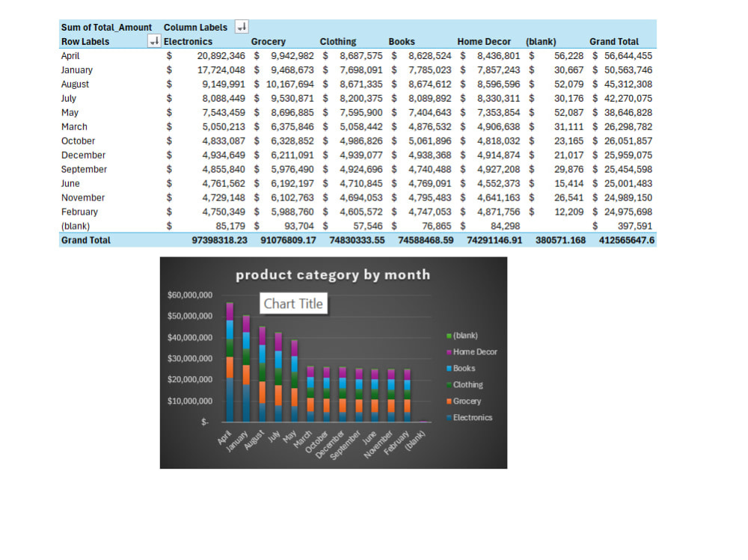Select the Books column header
The height and width of the screenshot is (560, 748).
(x=402, y=42)
